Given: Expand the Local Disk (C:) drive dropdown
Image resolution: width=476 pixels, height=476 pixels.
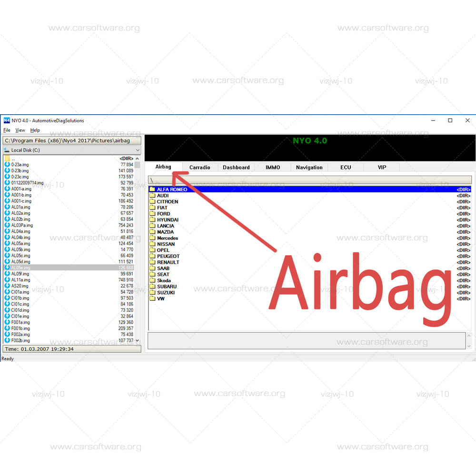Looking at the screenshot, I should [138, 150].
